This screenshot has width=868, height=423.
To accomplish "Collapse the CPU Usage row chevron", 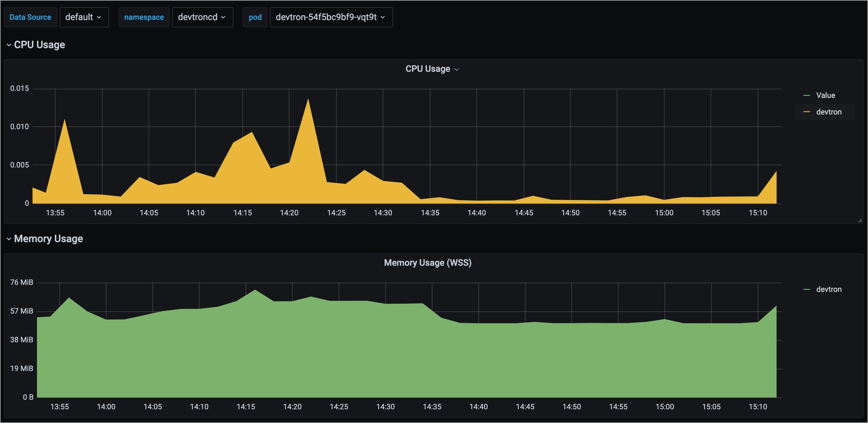I will point(9,45).
